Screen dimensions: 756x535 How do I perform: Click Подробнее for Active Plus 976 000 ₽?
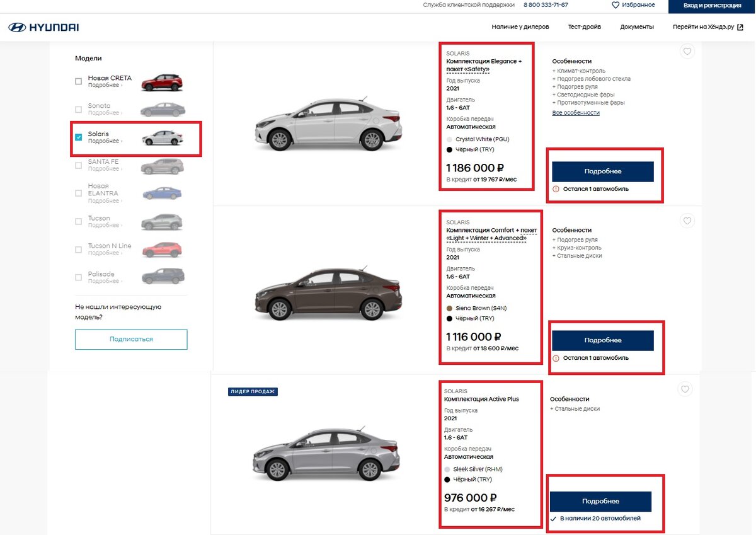[600, 502]
